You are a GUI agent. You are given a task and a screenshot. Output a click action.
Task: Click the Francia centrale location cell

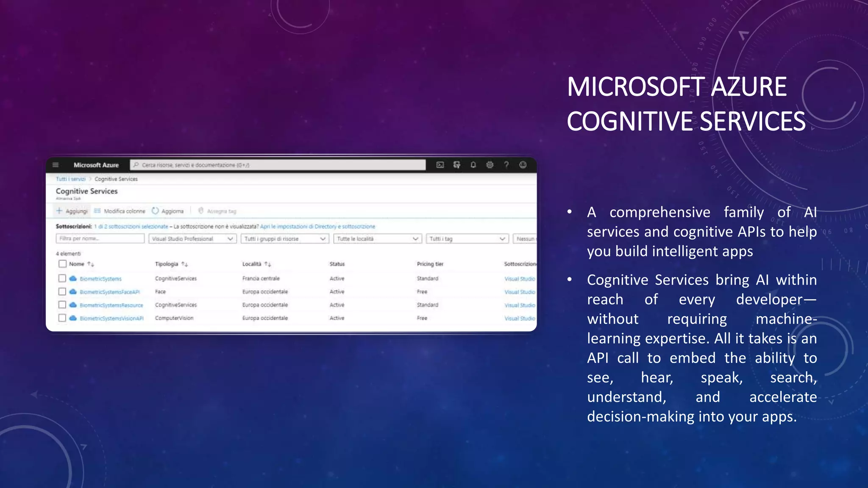pyautogui.click(x=261, y=278)
